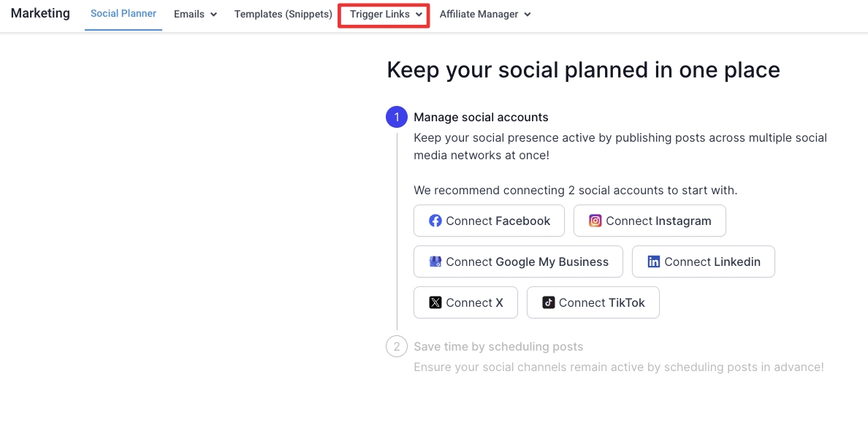Image resolution: width=868 pixels, height=439 pixels.
Task: Click the Marketing section title
Action: tap(41, 13)
